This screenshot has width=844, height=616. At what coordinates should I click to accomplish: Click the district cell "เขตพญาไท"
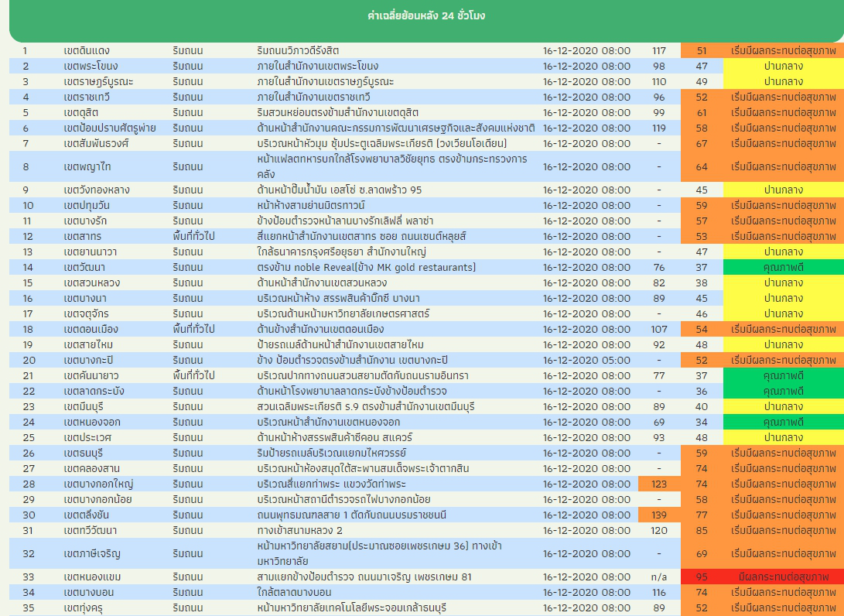pyautogui.click(x=87, y=167)
